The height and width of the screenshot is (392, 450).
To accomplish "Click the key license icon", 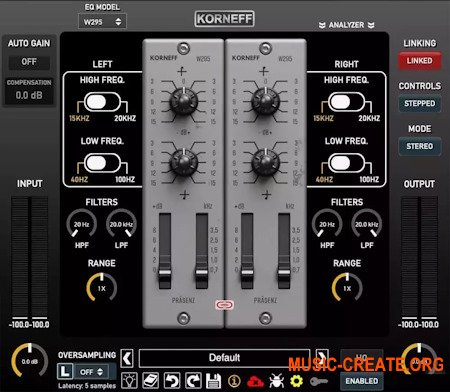I will [319, 380].
